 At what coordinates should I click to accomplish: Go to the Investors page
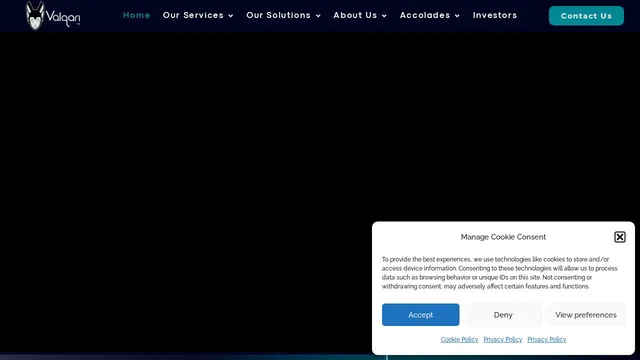[495, 15]
